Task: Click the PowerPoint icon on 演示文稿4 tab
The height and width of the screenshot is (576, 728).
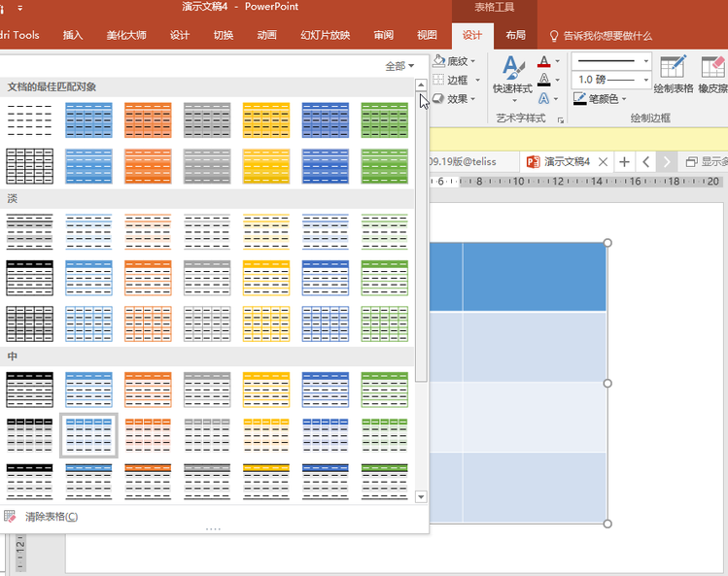Action: coord(533,161)
